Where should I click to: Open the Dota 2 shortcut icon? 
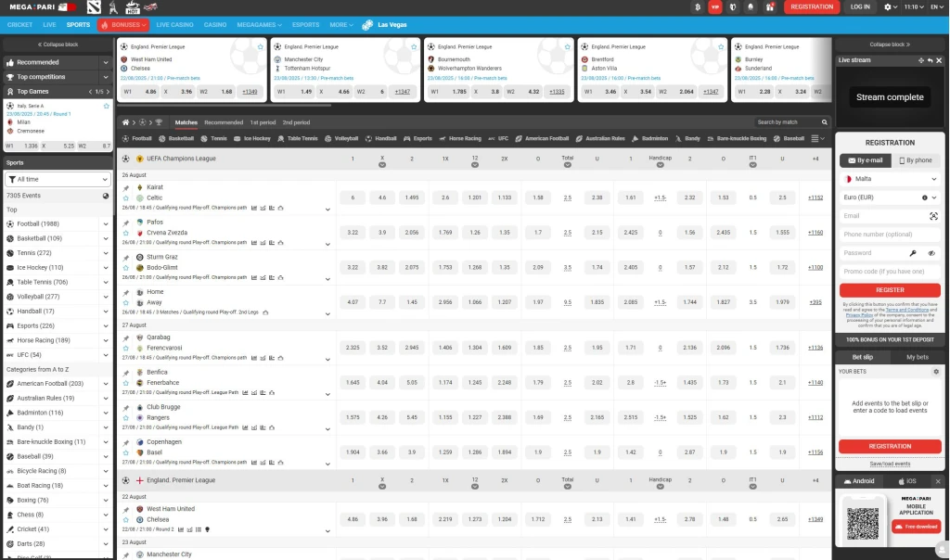pyautogui.click(x=94, y=7)
